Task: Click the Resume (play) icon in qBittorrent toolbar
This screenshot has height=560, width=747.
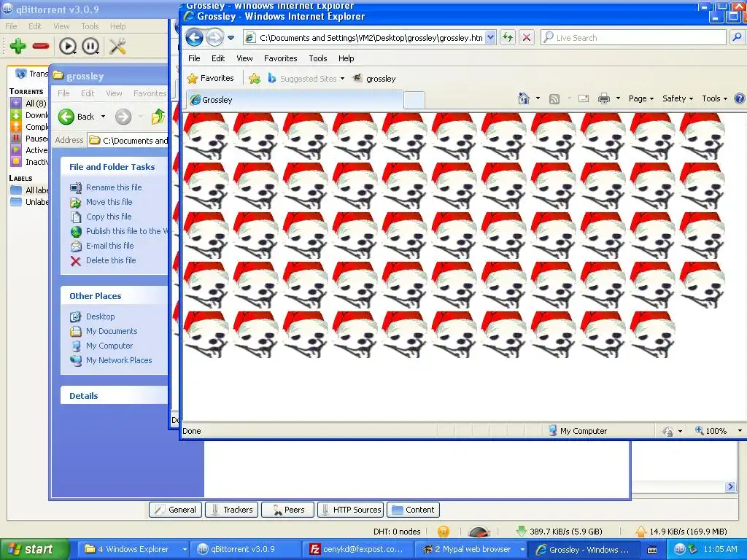Action: coord(68,46)
